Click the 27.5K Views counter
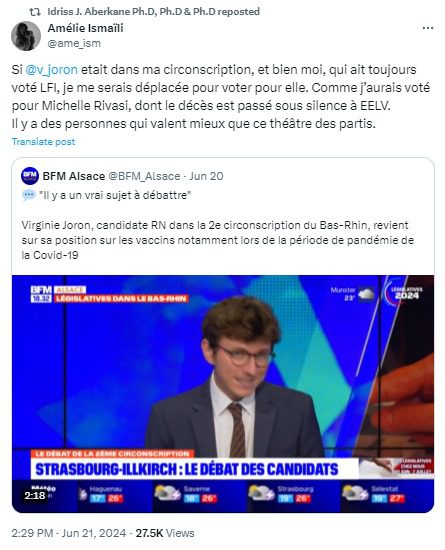 [165, 533]
